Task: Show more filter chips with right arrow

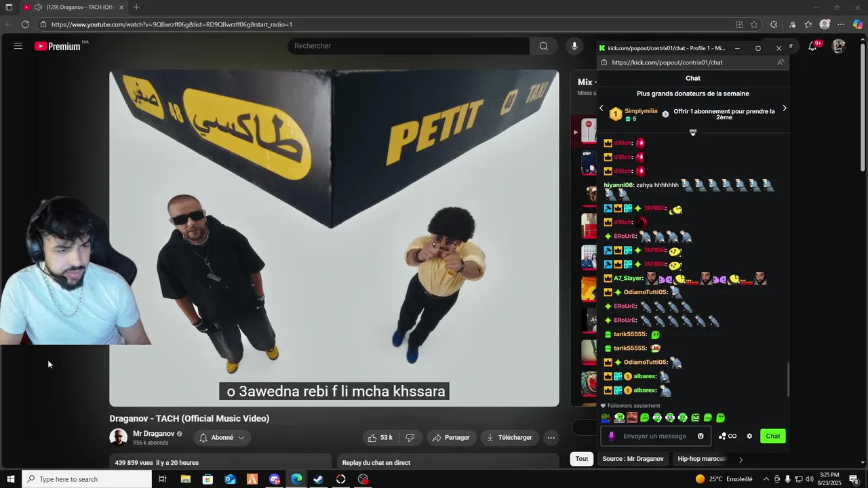Action: pos(741,460)
